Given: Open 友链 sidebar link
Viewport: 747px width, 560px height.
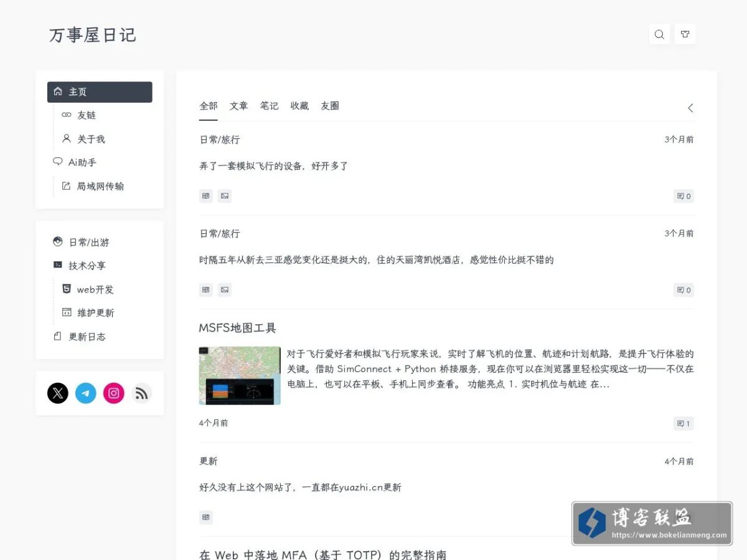Looking at the screenshot, I should [x=87, y=115].
